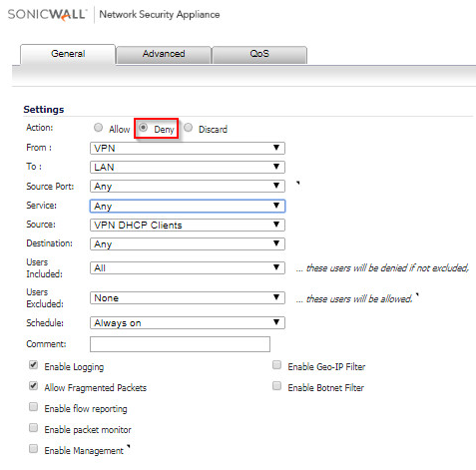This screenshot has width=476, height=470.
Task: Open the QoS tab
Action: [259, 54]
